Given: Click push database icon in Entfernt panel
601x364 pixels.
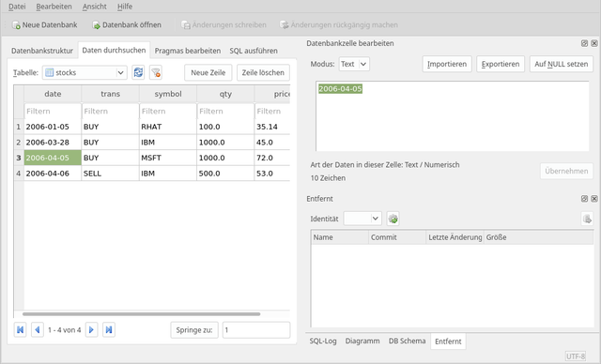Looking at the screenshot, I should tap(587, 219).
